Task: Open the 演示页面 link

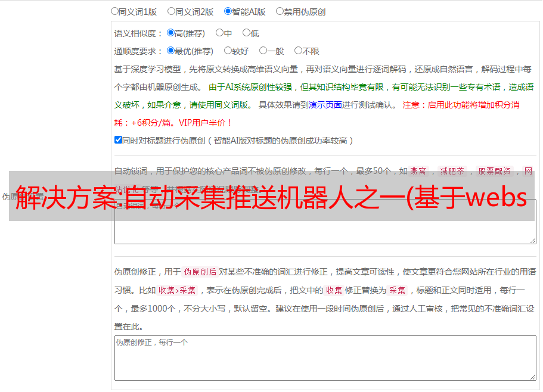Action: (325, 105)
